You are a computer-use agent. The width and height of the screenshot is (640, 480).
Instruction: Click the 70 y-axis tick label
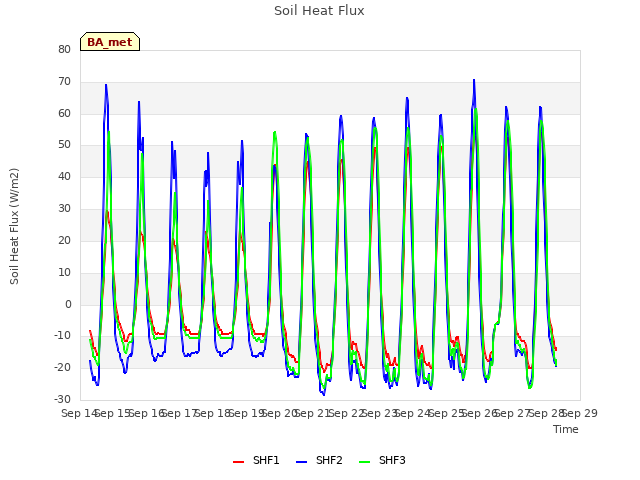pyautogui.click(x=64, y=81)
